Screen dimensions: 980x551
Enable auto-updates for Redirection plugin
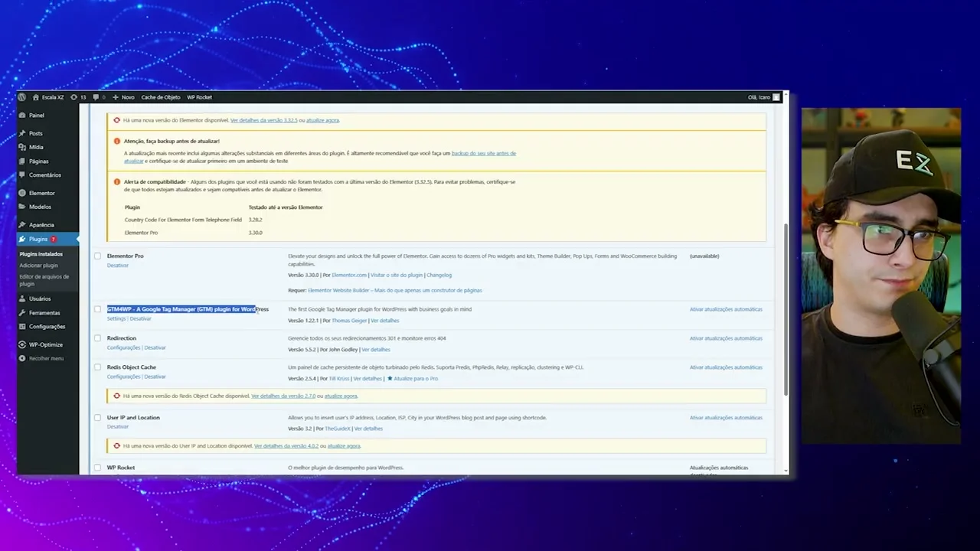coord(726,338)
